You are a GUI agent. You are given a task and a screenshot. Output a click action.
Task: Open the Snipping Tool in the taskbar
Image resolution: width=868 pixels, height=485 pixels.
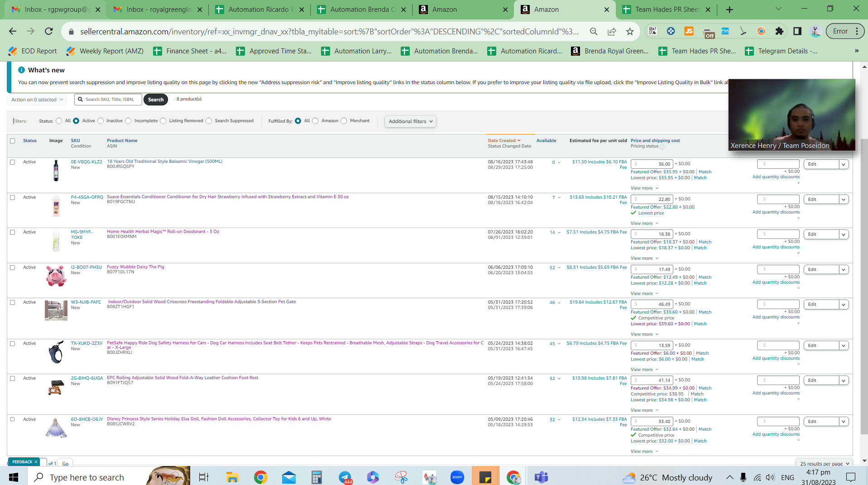(401, 477)
